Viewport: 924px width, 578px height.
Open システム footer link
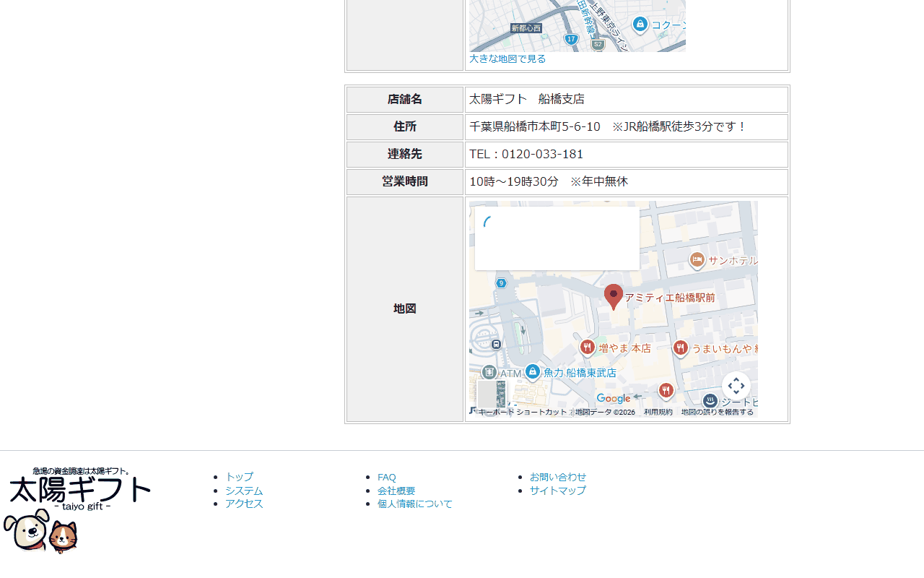pyautogui.click(x=244, y=491)
